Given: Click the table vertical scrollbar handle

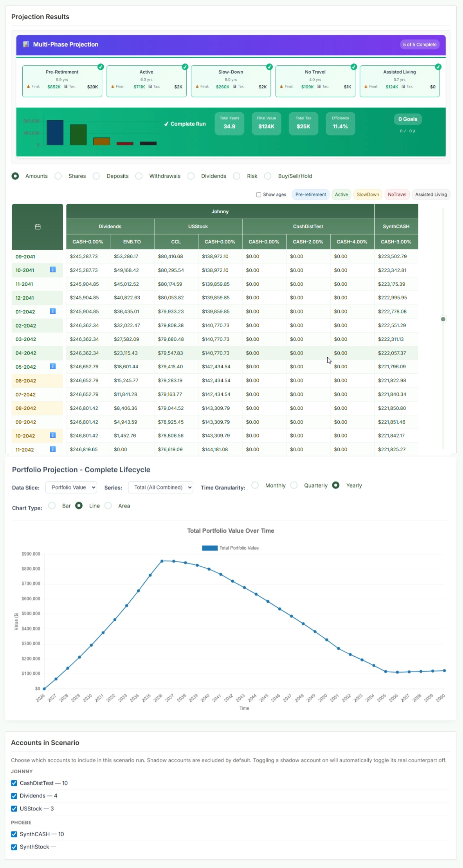Looking at the screenshot, I should (x=443, y=319).
